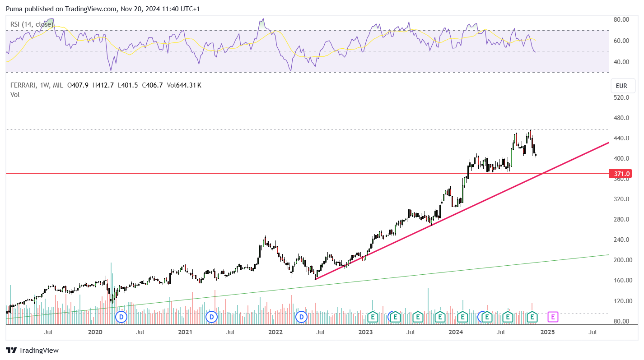This screenshot has width=644, height=360.
Task: Click the 2020 dividend D marker
Action: (x=121, y=317)
